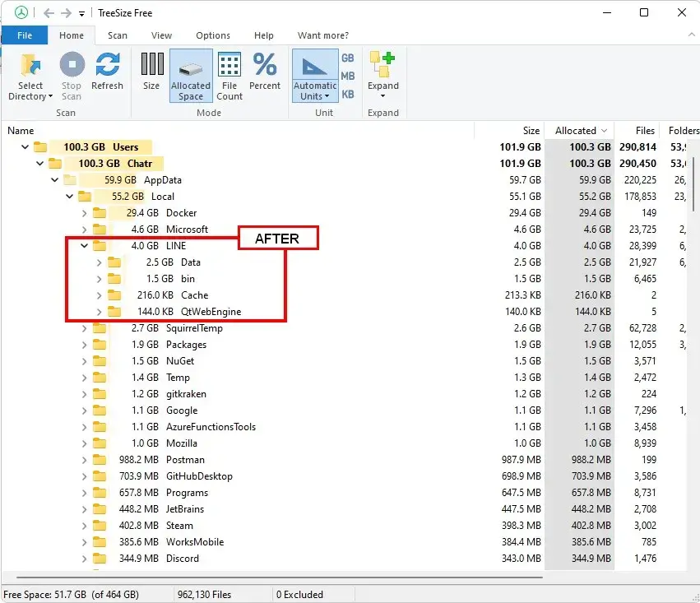The height and width of the screenshot is (603, 700).
Task: Set display unit to GB
Action: point(348,58)
